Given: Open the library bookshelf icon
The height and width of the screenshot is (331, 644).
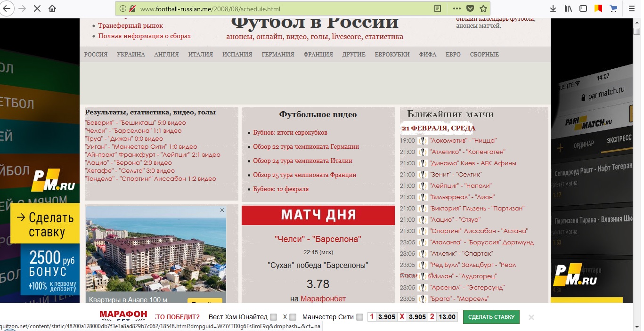Looking at the screenshot, I should pos(569,8).
